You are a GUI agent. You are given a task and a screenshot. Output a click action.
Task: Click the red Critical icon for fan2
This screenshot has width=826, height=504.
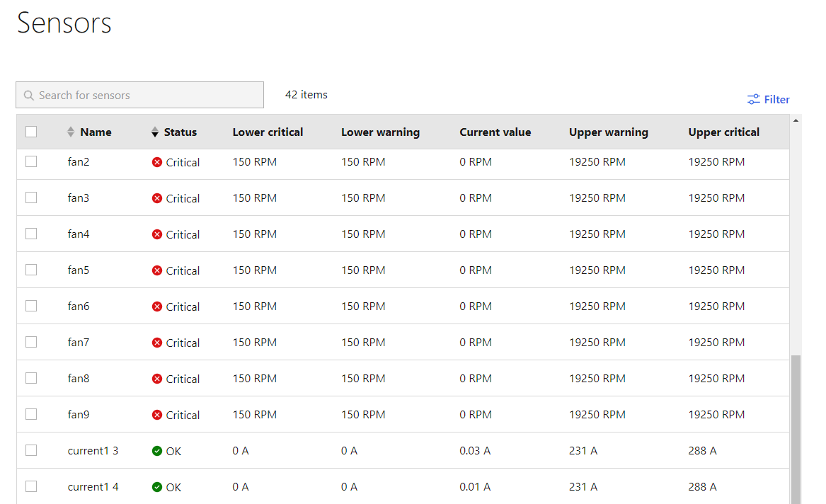click(x=157, y=162)
